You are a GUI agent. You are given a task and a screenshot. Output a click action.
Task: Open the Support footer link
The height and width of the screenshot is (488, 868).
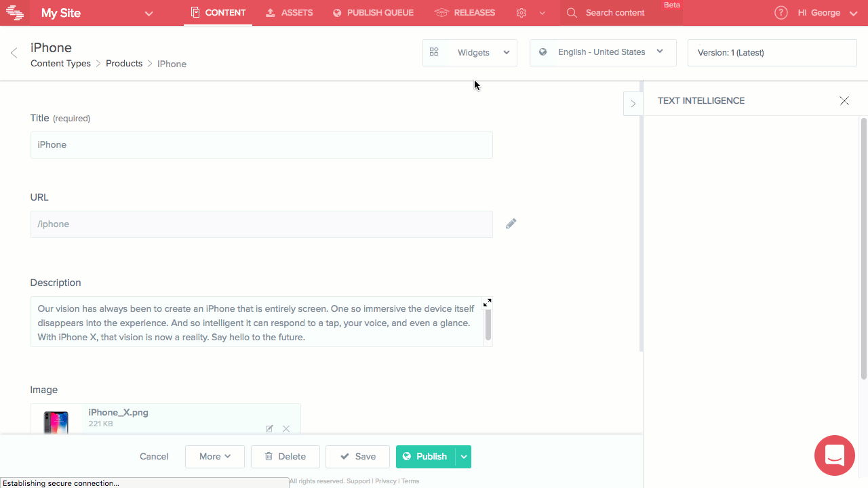coord(359,481)
